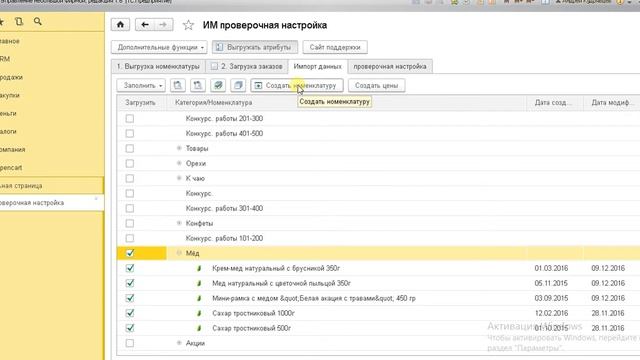Viewport: 640px width, 360px height.
Task: Uncheck Крем-мед натуральный с брусникой checkbox
Action: click(130, 268)
